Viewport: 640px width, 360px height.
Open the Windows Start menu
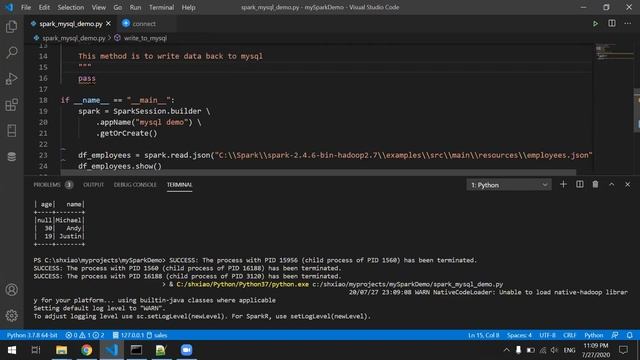[11, 350]
